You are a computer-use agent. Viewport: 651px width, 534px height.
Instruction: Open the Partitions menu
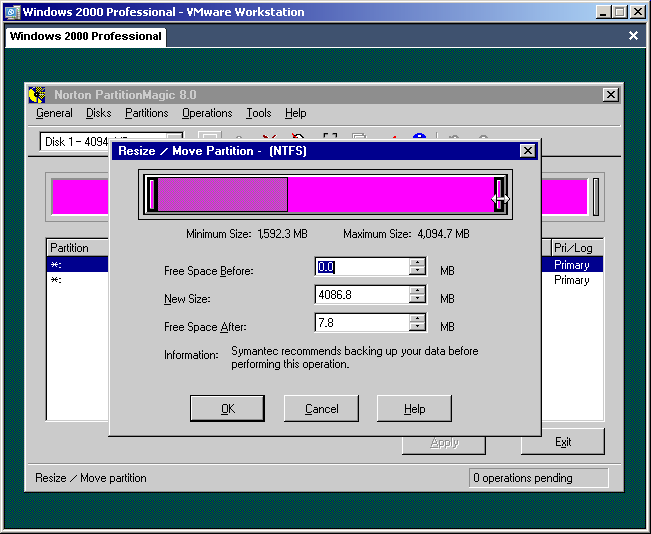point(147,113)
